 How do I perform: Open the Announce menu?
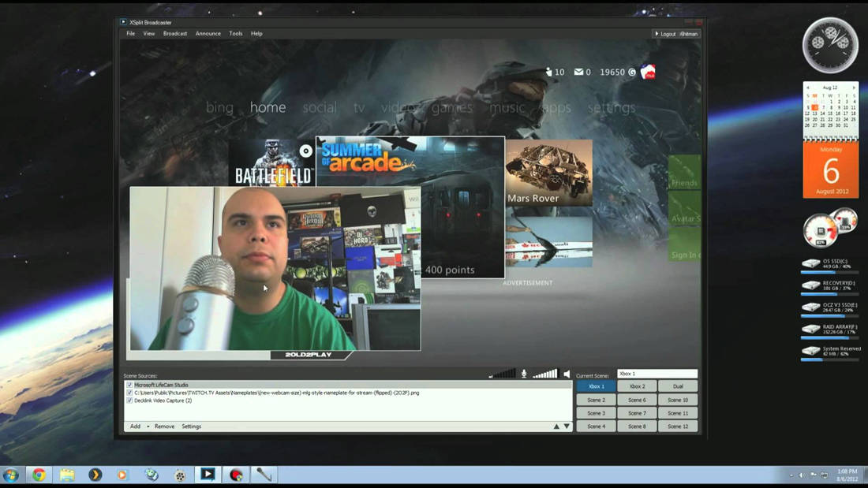tap(208, 33)
